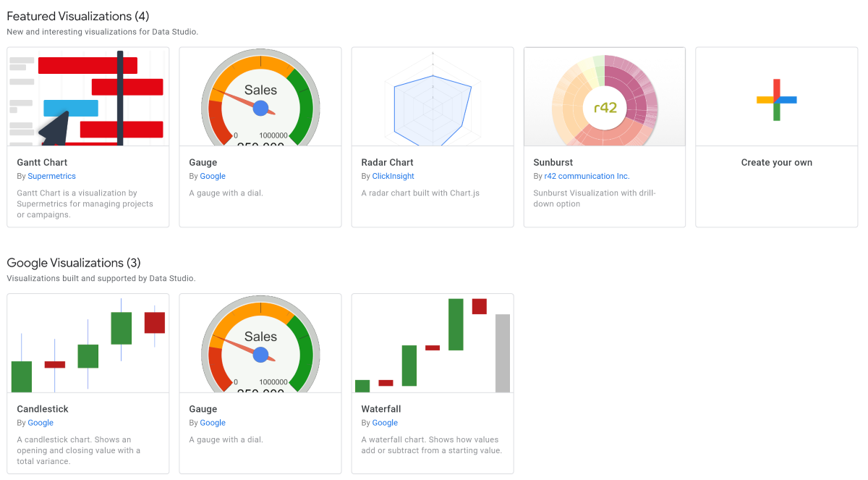This screenshot has height=480, width=868.
Task: Select the Gantt Chart title text
Action: pyautogui.click(x=41, y=162)
